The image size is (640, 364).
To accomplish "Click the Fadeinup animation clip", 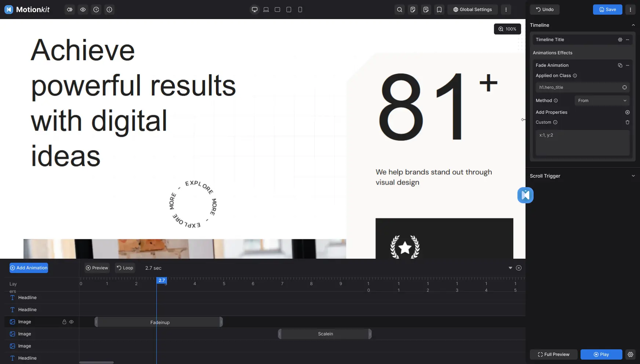I will (x=159, y=322).
